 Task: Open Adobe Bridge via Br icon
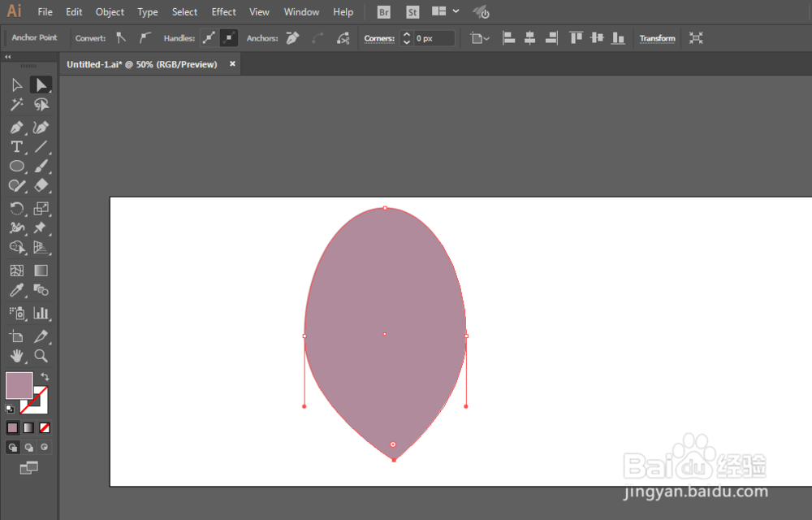pyautogui.click(x=384, y=12)
